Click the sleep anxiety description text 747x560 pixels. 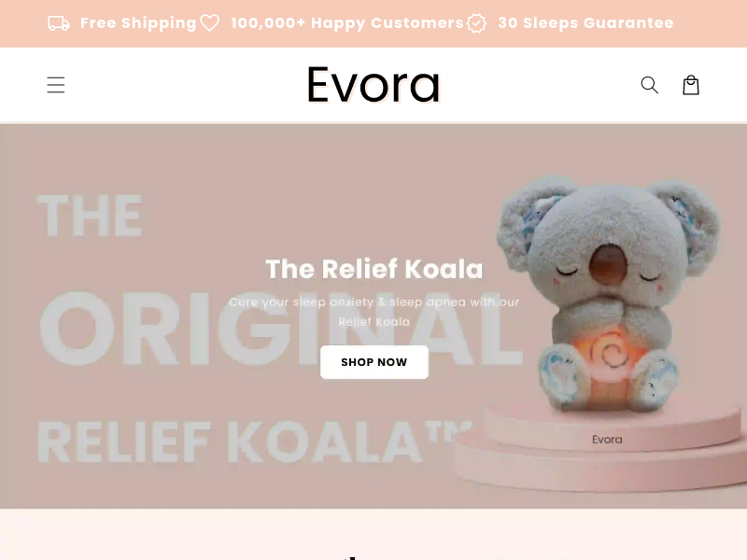point(374,312)
